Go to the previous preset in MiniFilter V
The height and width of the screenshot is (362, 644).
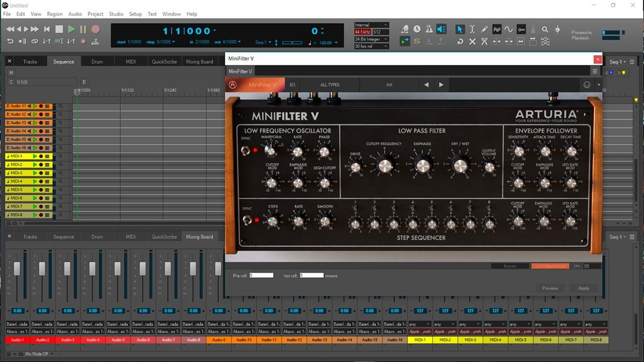tap(426, 85)
